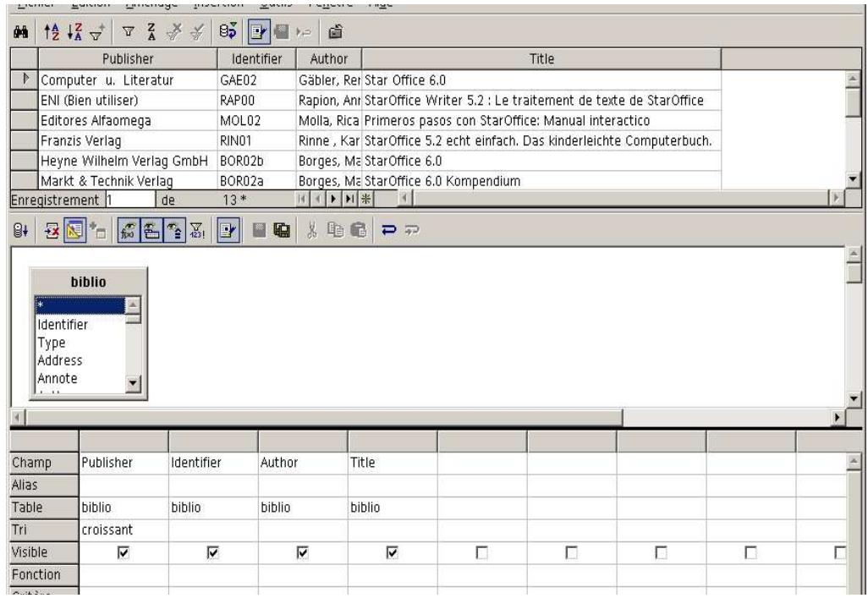Click the apply filter checkmark funnel icon
Viewport: 868px width, 598px height.
pyautogui.click(x=196, y=32)
